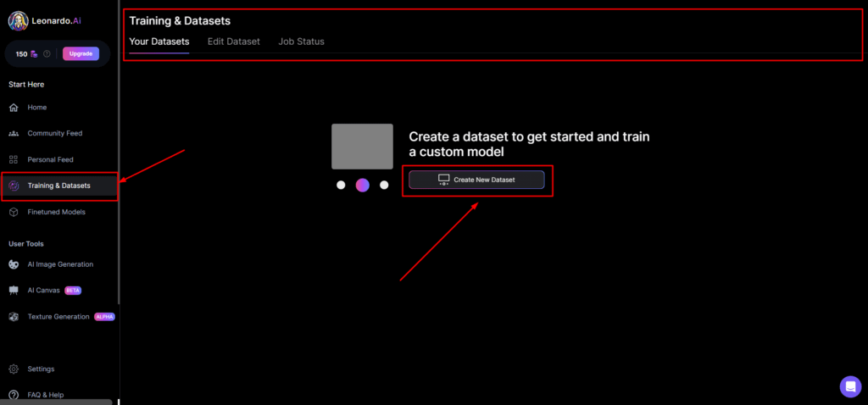The image size is (868, 405).
Task: Click the Leonardo.Ai profile avatar
Action: pos(16,19)
